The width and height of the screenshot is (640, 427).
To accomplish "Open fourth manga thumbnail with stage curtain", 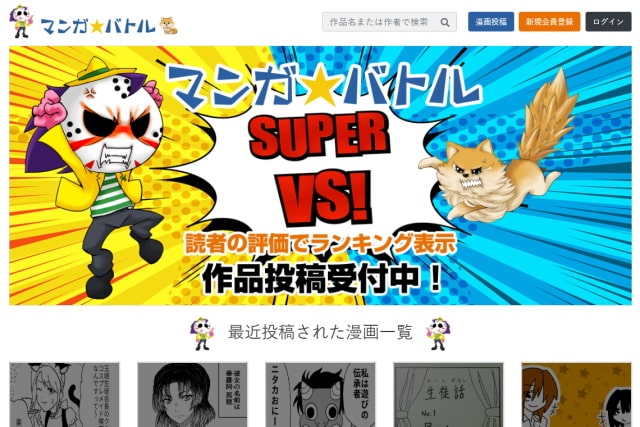I will (449, 395).
